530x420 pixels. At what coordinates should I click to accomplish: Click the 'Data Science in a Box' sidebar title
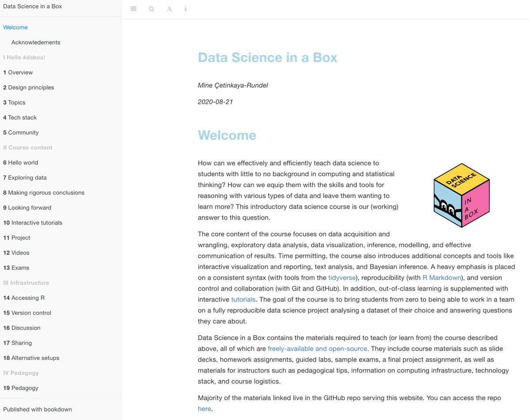point(33,6)
